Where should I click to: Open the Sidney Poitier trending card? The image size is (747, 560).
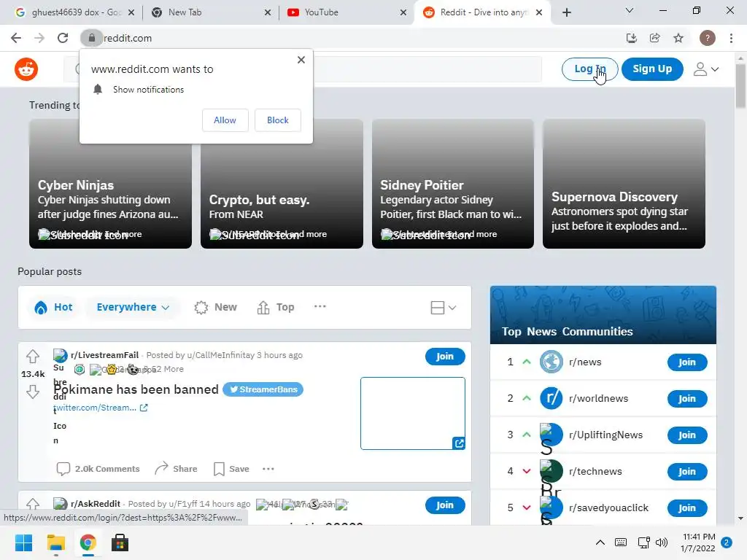(x=452, y=184)
